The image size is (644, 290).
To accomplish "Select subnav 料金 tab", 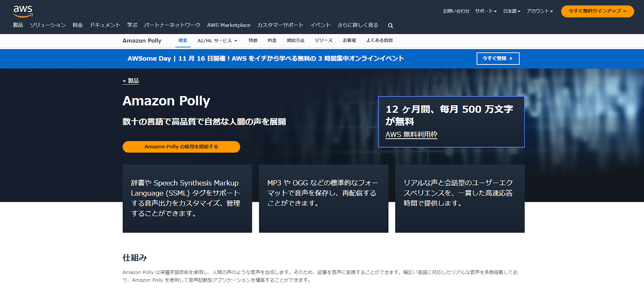I will click(272, 41).
